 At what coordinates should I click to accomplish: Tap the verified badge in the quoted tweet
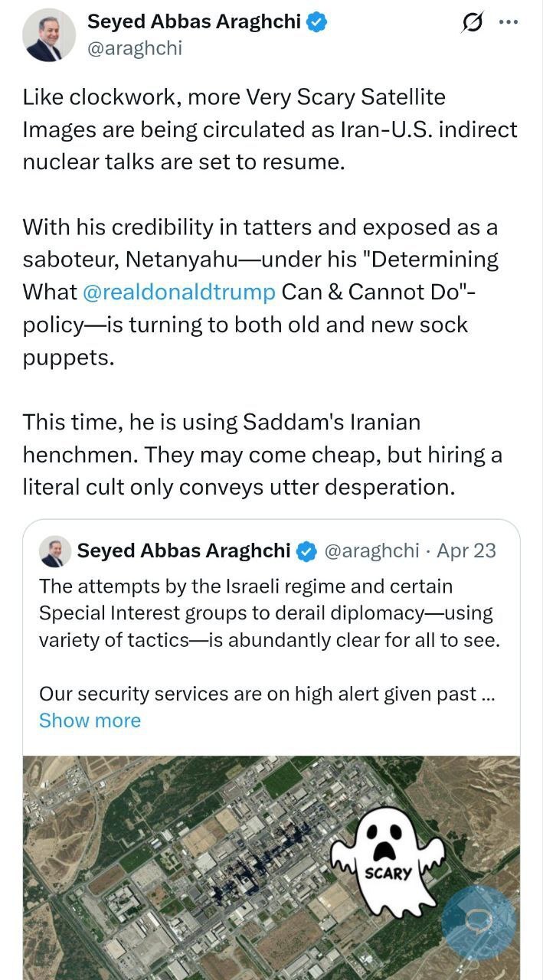click(x=307, y=550)
